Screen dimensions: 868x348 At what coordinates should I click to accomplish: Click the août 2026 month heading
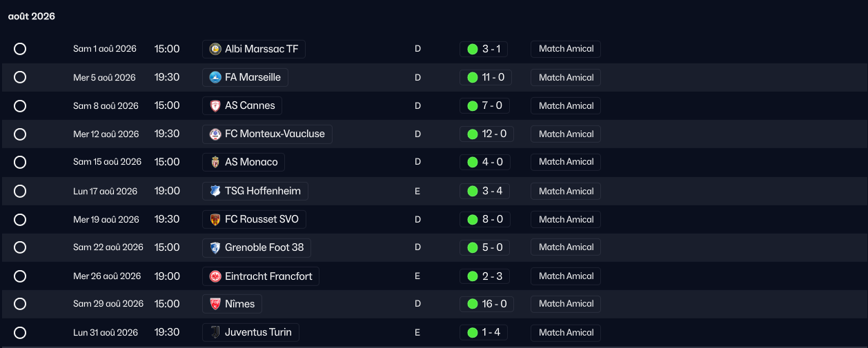(x=32, y=16)
